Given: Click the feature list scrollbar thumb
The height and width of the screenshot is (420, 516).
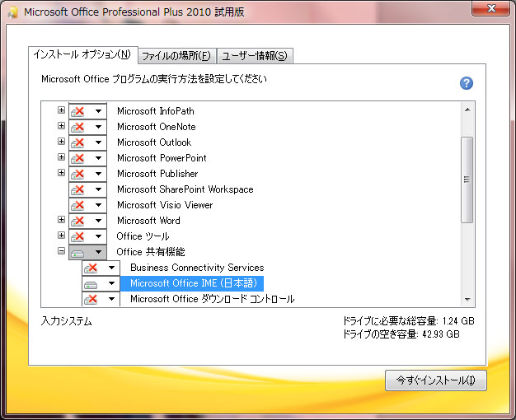Looking at the screenshot, I should click(467, 180).
